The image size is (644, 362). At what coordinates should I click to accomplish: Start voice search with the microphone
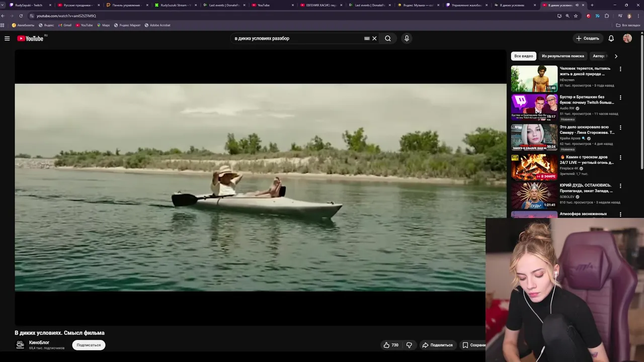[407, 38]
